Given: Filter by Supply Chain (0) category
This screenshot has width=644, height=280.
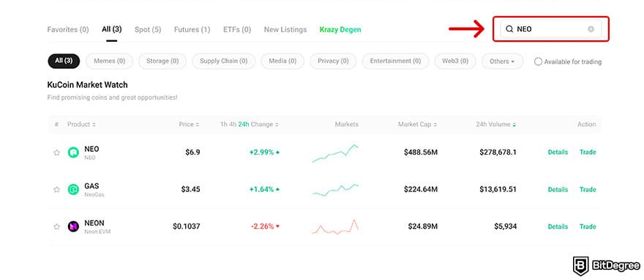Looking at the screenshot, I should (224, 61).
